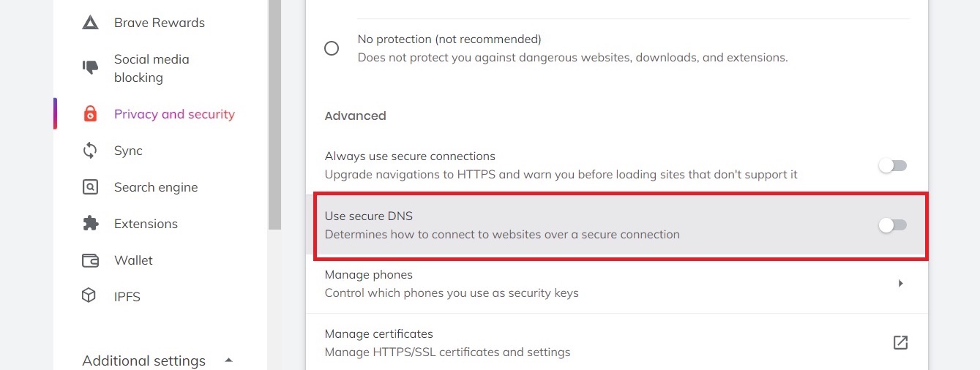Click the Brave Rewards triangle icon
The image size is (980, 370).
pos(90,23)
